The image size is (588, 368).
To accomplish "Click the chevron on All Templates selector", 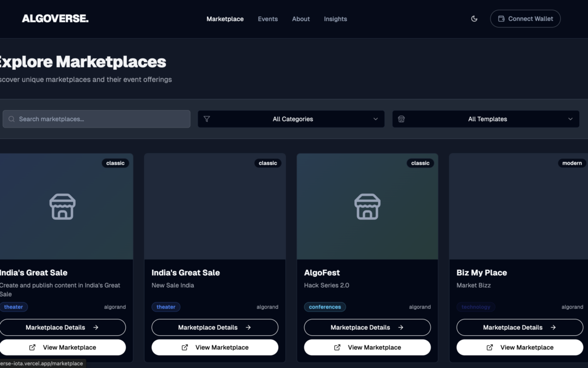I will click(570, 119).
